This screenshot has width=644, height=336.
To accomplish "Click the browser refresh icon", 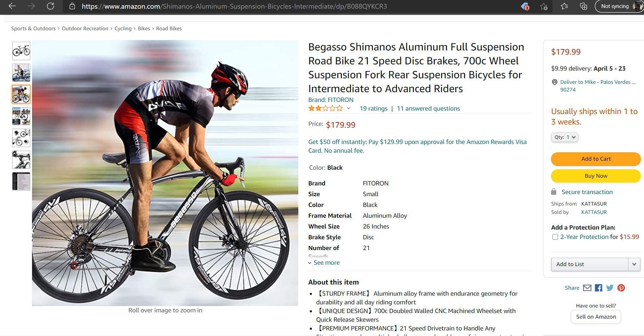I will coord(50,6).
